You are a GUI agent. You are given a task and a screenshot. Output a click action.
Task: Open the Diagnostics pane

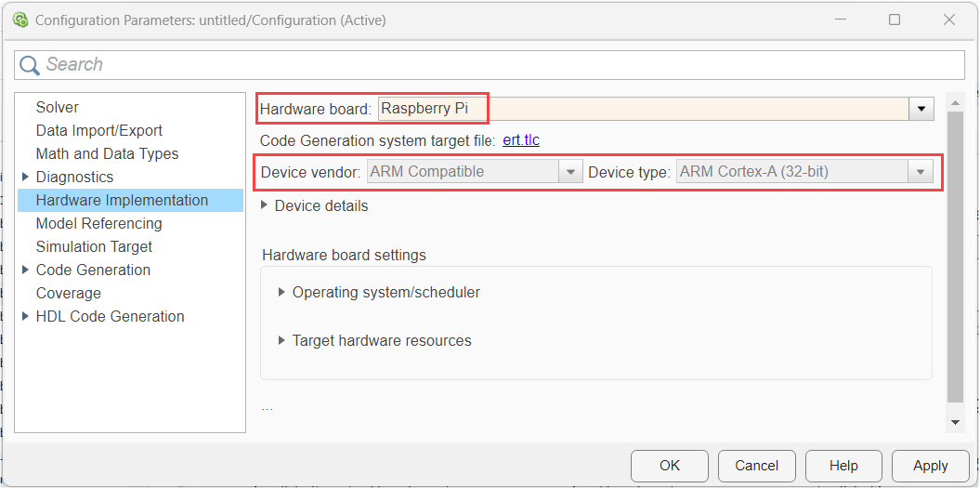75,177
